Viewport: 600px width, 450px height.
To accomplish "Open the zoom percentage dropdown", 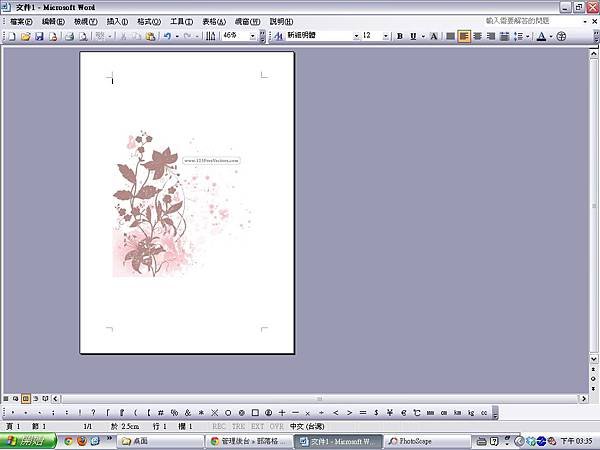I will click(x=253, y=36).
